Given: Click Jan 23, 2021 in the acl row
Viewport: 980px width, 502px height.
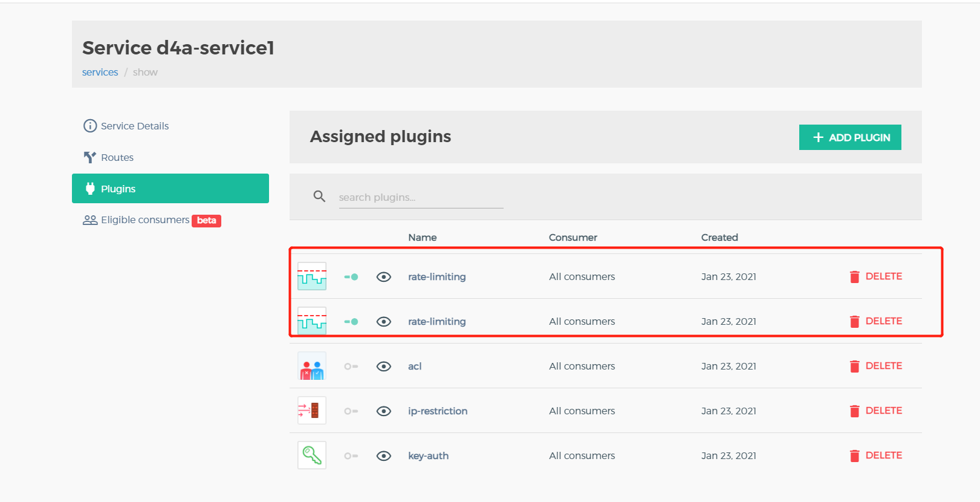Looking at the screenshot, I should click(x=729, y=366).
